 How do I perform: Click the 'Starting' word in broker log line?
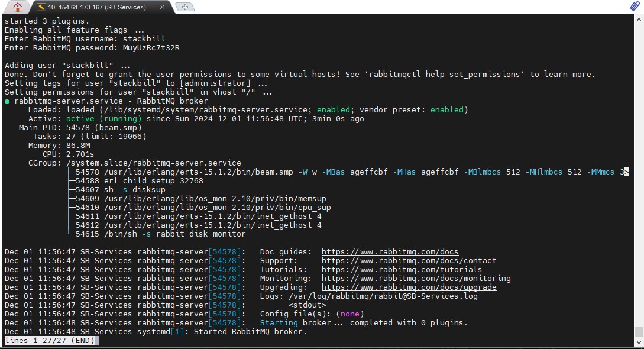coord(279,323)
